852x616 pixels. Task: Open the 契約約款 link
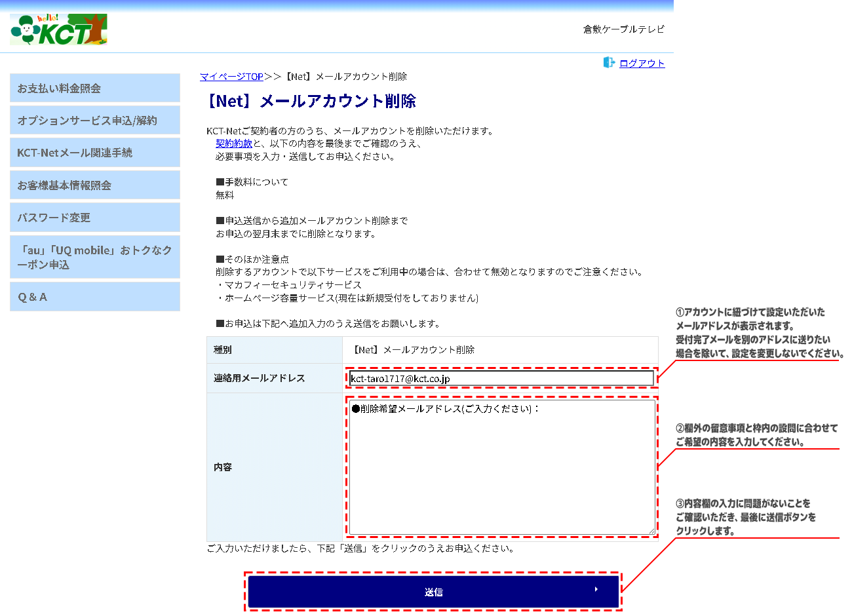pyautogui.click(x=233, y=144)
